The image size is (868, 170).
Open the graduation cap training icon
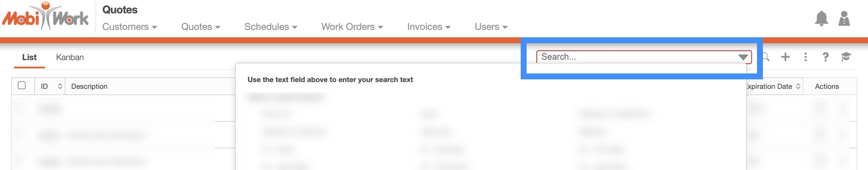(x=846, y=57)
